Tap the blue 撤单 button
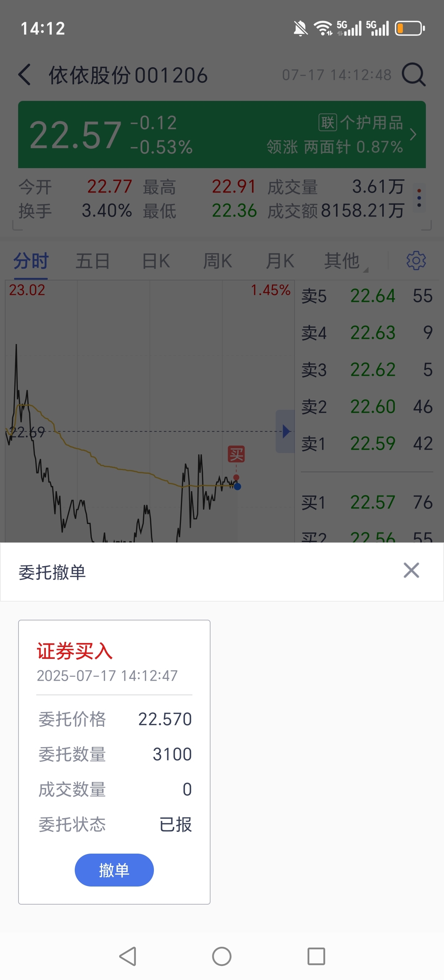The width and height of the screenshot is (444, 980). (x=114, y=870)
